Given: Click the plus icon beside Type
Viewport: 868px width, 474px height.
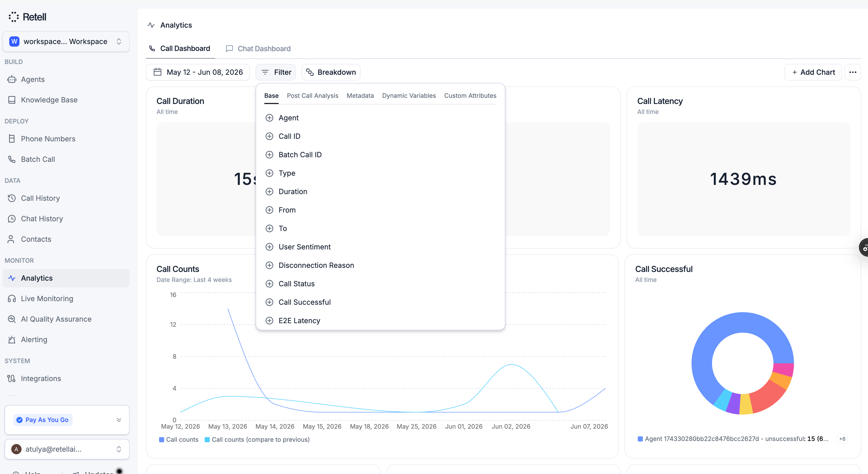Looking at the screenshot, I should tap(269, 173).
